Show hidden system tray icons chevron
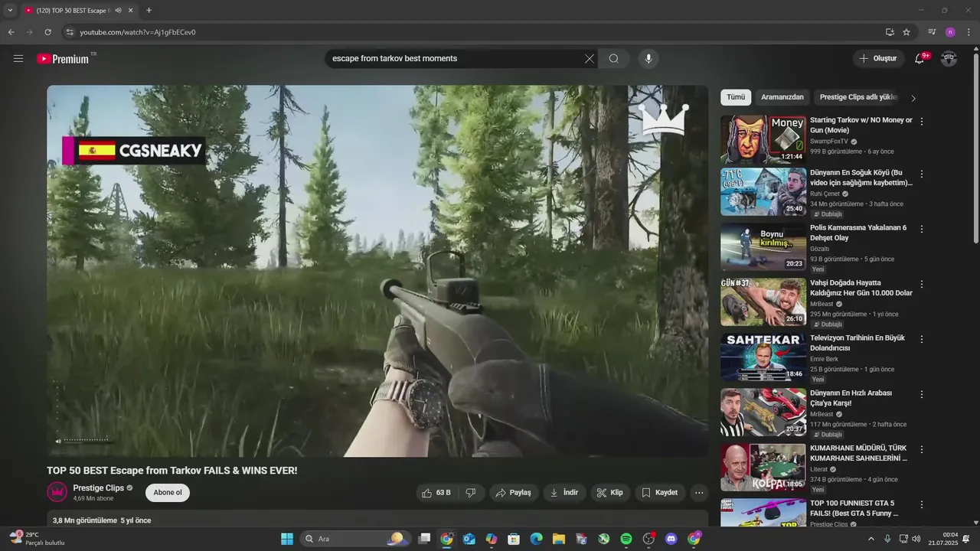Screen dimensions: 980x551 click(871, 539)
